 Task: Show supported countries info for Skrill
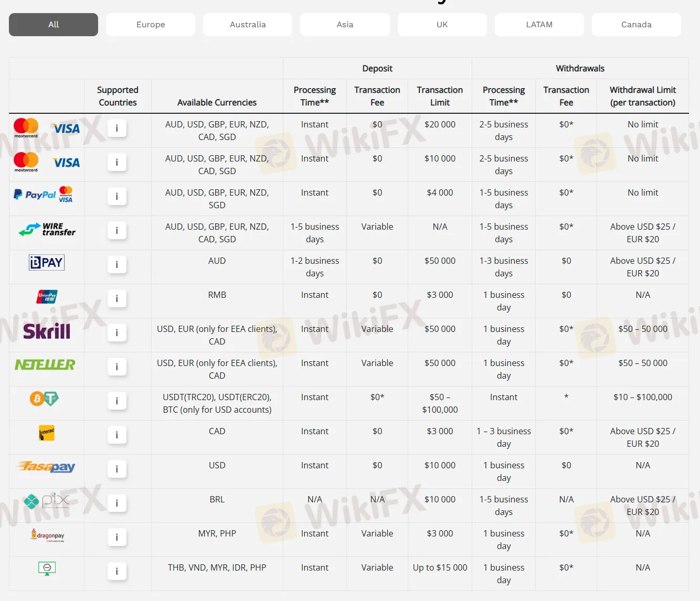point(117,332)
